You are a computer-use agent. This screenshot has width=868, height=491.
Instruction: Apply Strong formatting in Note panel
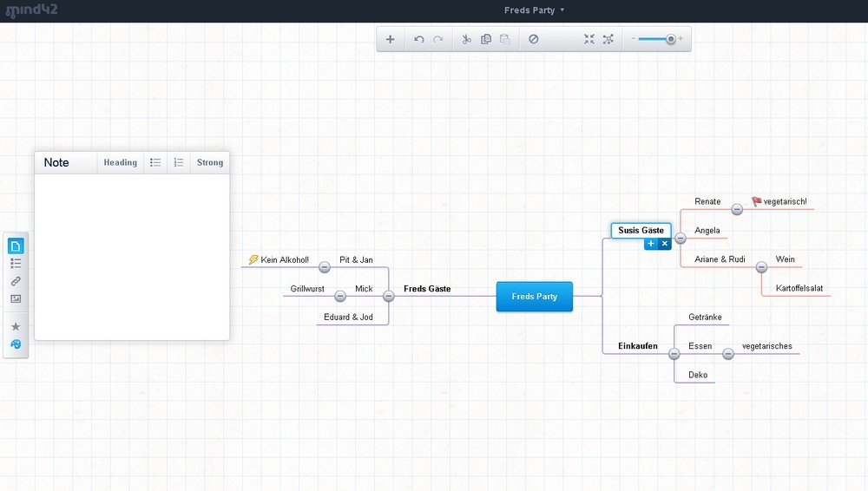(210, 163)
